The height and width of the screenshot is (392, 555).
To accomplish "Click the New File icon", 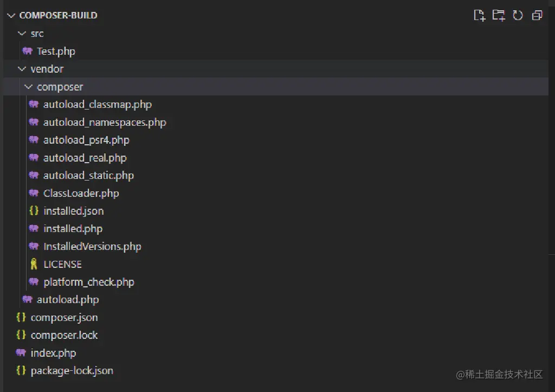I will [479, 15].
